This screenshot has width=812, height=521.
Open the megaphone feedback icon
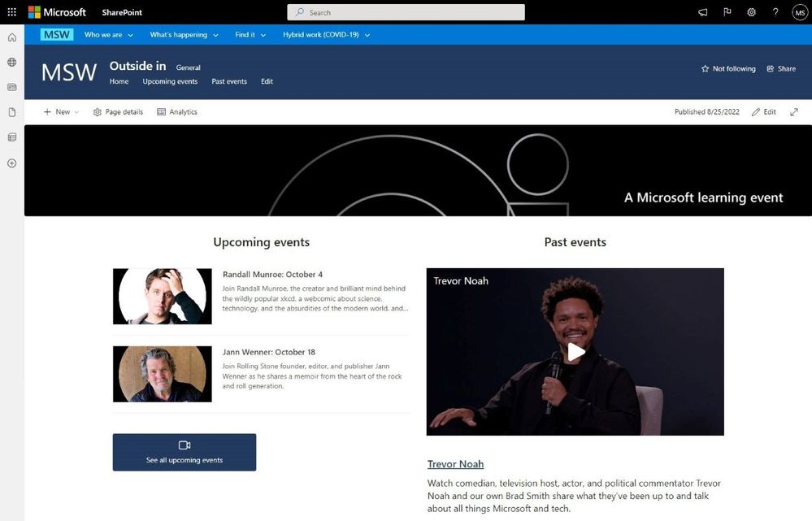pos(703,12)
